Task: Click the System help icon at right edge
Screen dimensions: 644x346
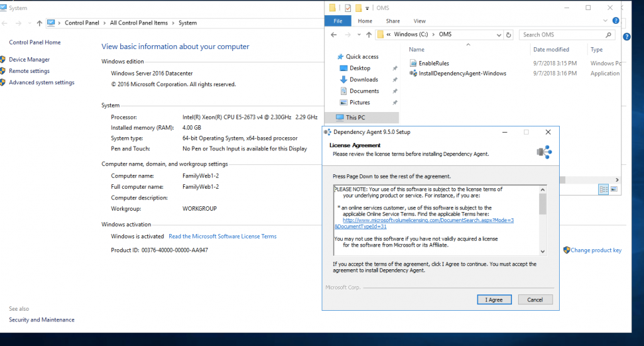Action: coord(626,36)
